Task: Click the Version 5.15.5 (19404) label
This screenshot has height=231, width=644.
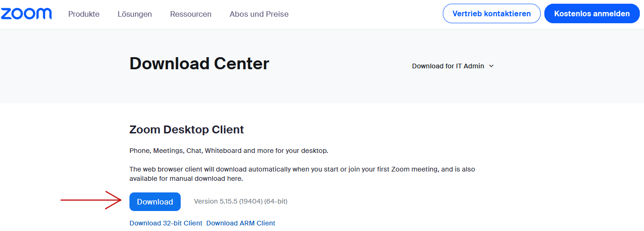Action: click(228, 201)
